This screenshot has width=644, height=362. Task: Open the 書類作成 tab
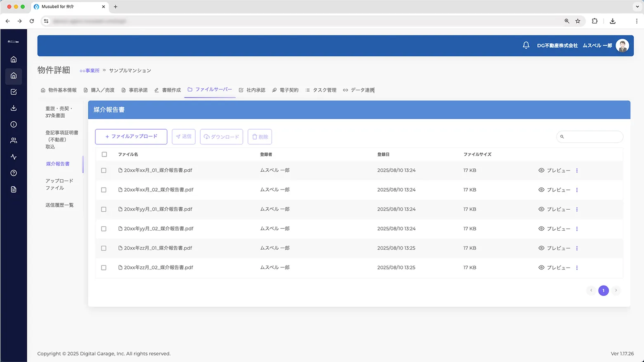pos(168,90)
